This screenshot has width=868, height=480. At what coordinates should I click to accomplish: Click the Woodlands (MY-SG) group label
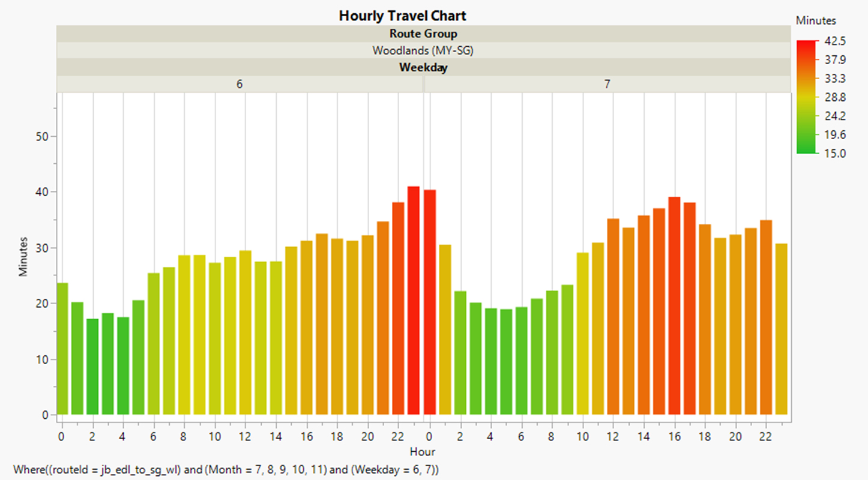tap(422, 50)
